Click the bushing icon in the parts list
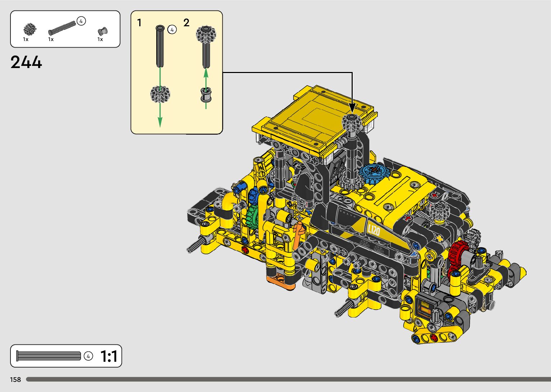This screenshot has width=551, height=392. 103,31
